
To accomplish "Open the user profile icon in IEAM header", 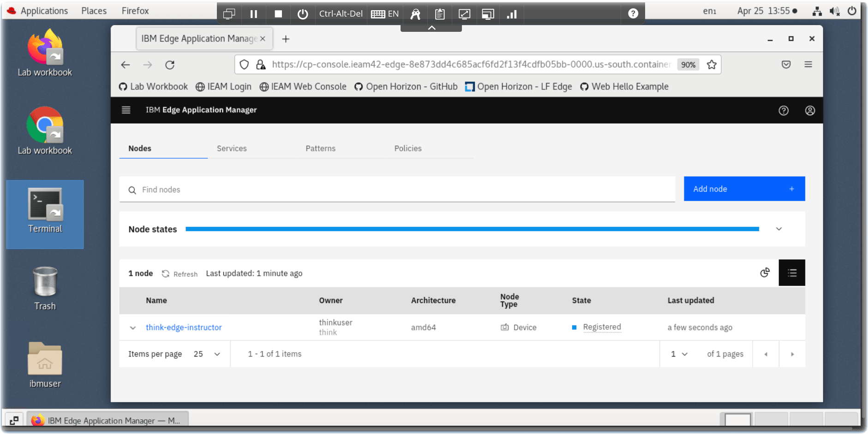I will click(810, 110).
